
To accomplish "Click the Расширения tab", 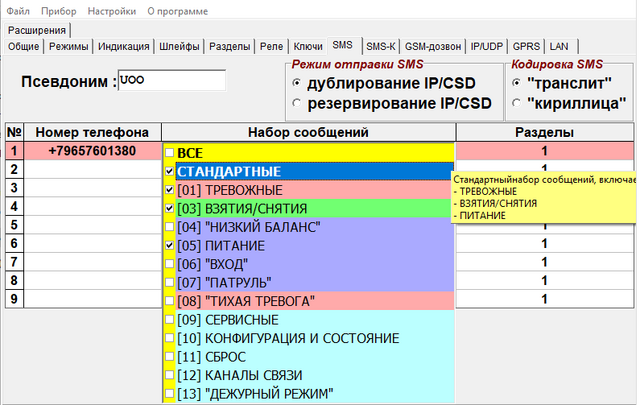I will click(34, 30).
